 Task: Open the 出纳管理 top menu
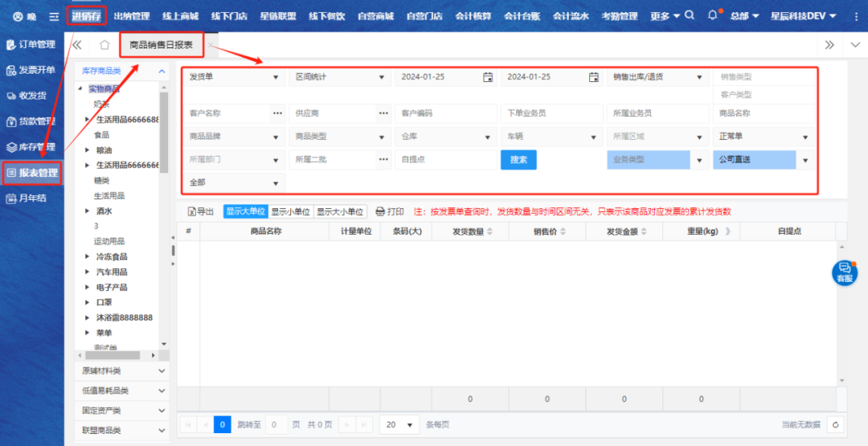132,16
